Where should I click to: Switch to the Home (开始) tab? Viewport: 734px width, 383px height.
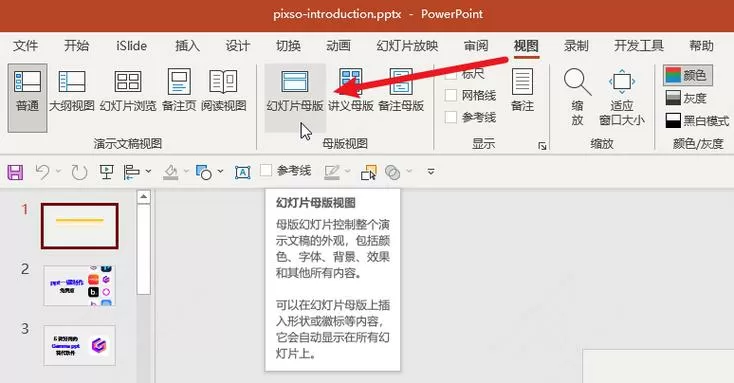(x=76, y=46)
